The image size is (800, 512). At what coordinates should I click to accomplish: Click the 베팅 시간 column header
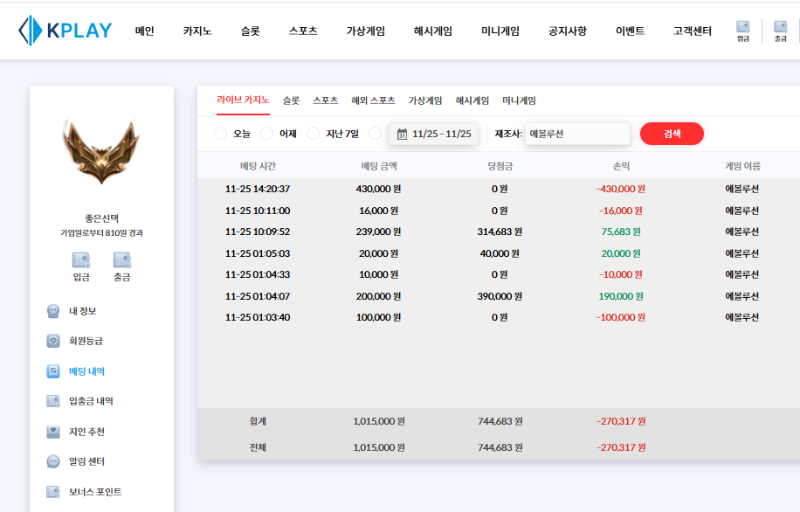pos(258,166)
